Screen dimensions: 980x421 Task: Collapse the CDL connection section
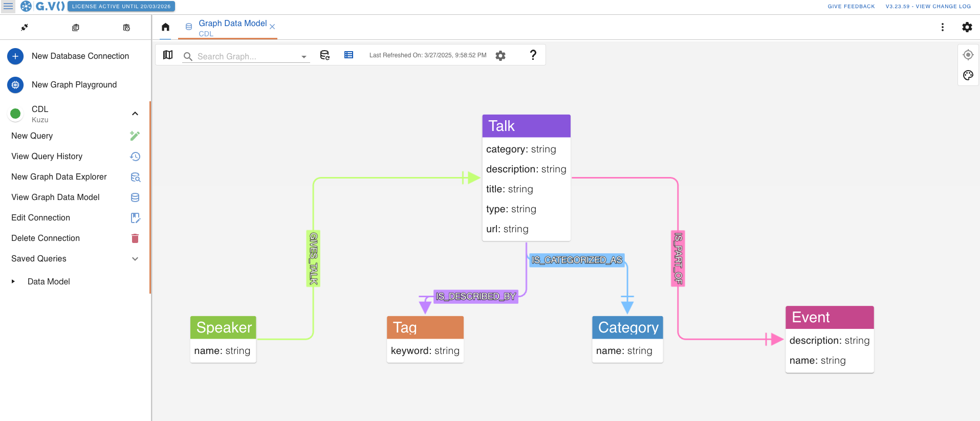click(135, 114)
